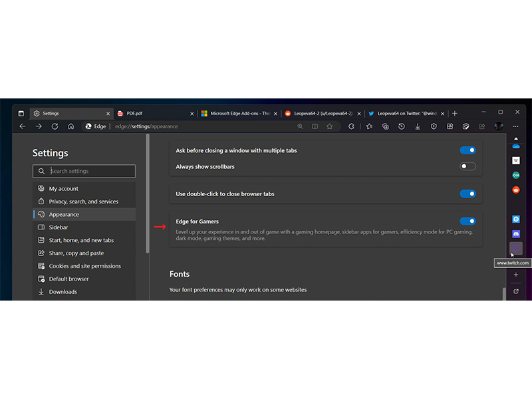
Task: Select Appearance in settings menu
Action: (x=84, y=214)
